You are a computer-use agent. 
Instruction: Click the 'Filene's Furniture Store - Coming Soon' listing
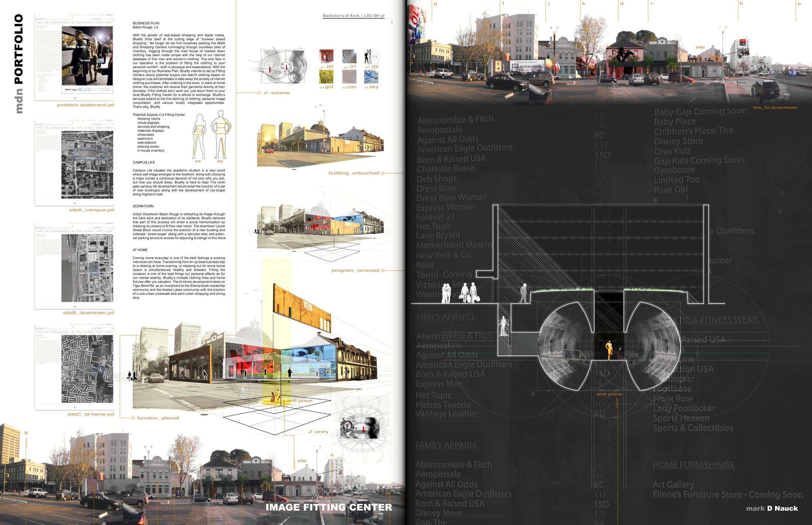tap(728, 494)
